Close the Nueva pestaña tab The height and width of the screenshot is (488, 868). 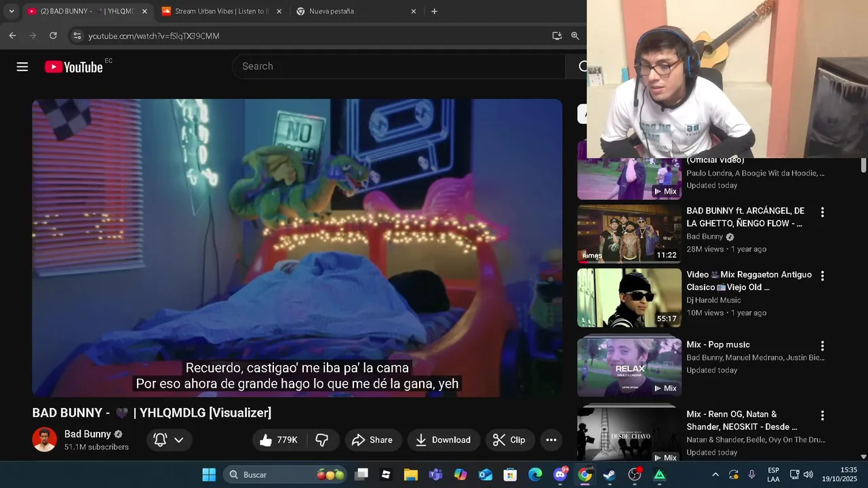(x=414, y=11)
